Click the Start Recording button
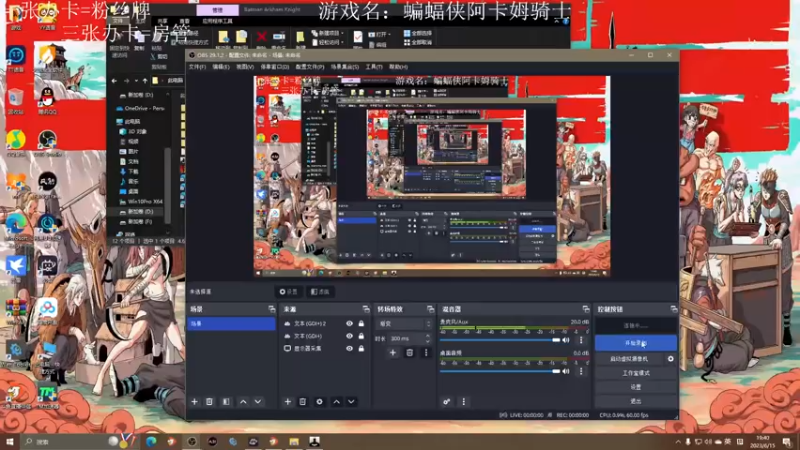Screen dimensions: 800x450 pyautogui.click(x=636, y=343)
